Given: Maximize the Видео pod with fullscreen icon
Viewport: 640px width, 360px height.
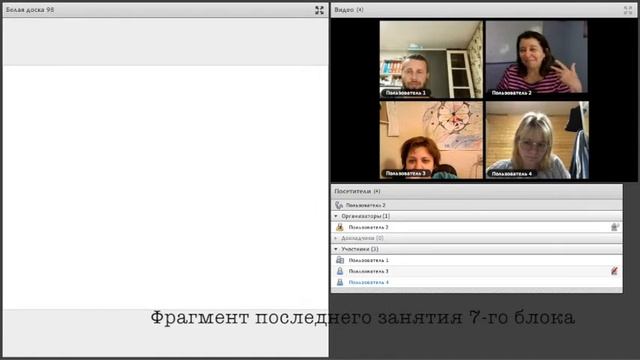Looking at the screenshot, I should tap(628, 10).
